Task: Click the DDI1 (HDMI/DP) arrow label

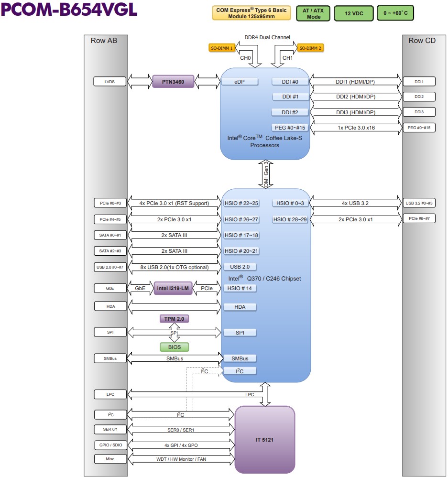Action: [x=355, y=82]
